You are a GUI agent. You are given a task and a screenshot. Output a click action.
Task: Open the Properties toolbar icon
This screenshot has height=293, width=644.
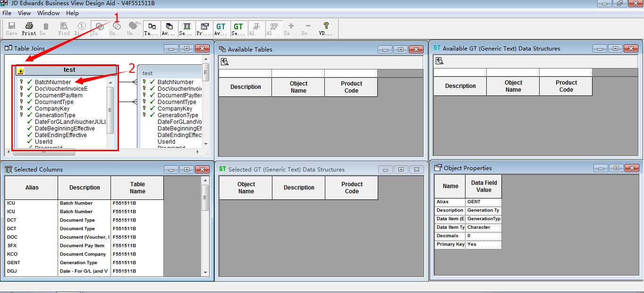click(x=203, y=28)
